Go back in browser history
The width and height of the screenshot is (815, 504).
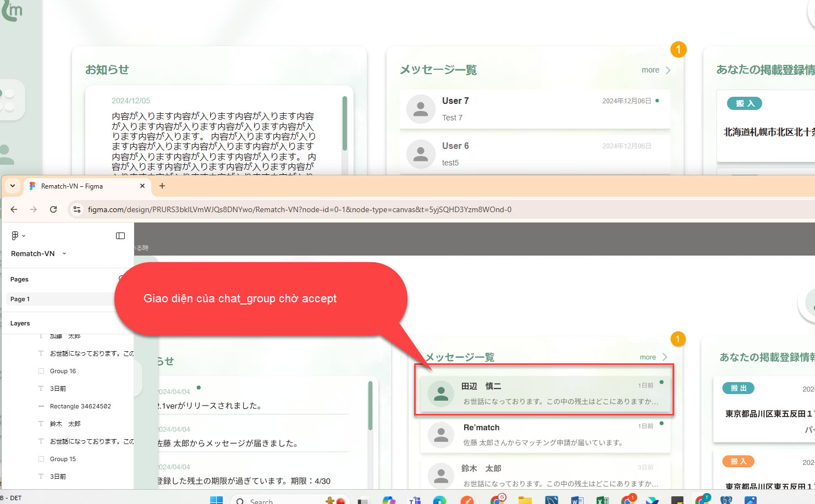14,209
